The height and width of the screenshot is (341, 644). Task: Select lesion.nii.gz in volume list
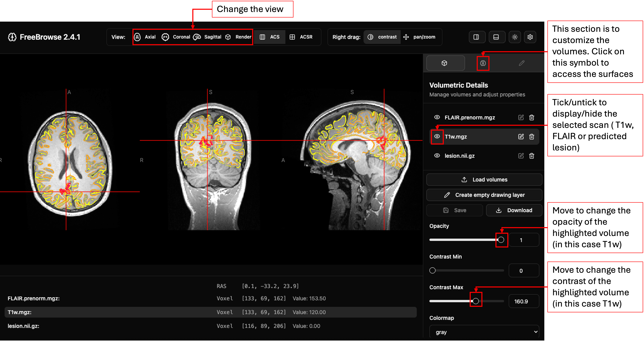pyautogui.click(x=484, y=156)
